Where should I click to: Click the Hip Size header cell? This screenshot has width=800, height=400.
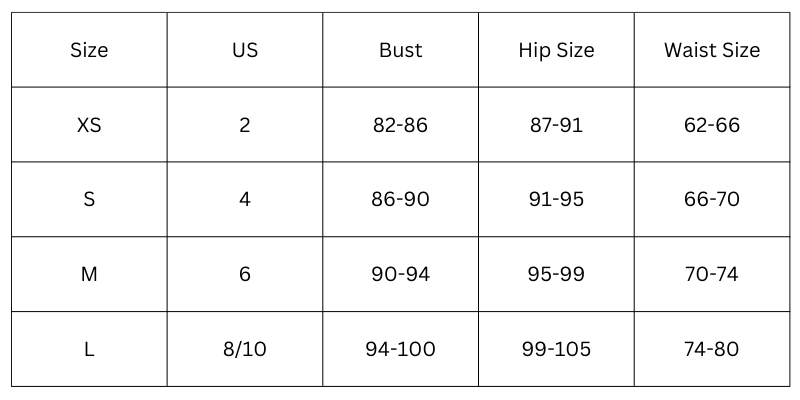(x=556, y=50)
